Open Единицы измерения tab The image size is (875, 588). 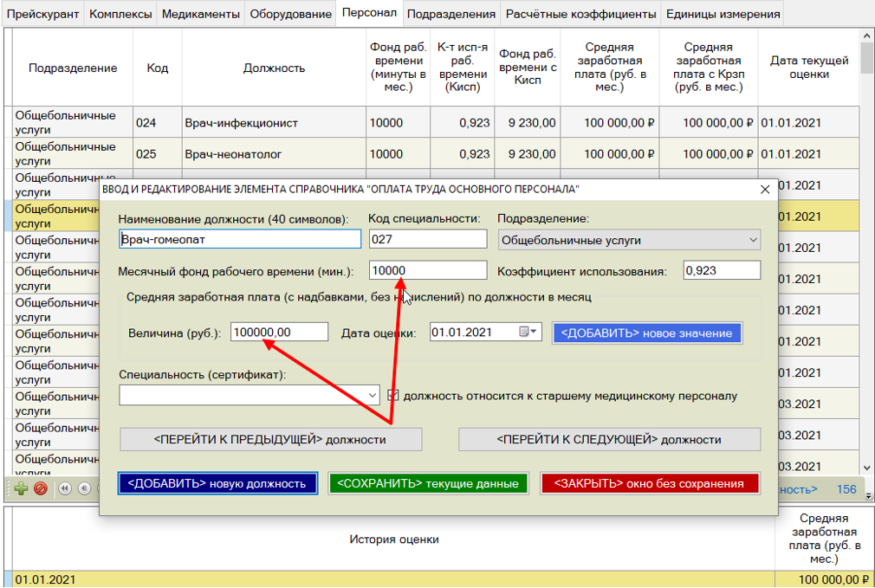pos(722,14)
